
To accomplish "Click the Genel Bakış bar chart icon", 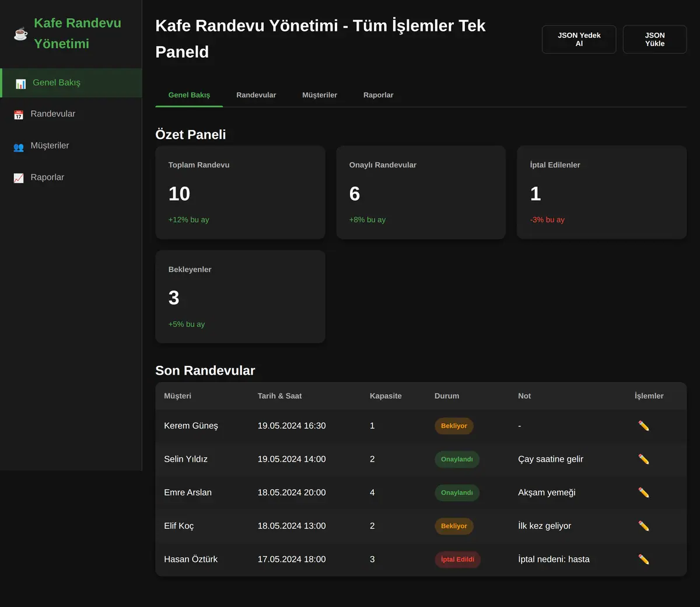I will 20,83.
